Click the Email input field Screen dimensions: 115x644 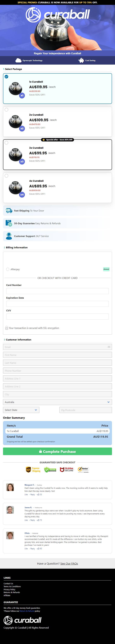(57, 347)
